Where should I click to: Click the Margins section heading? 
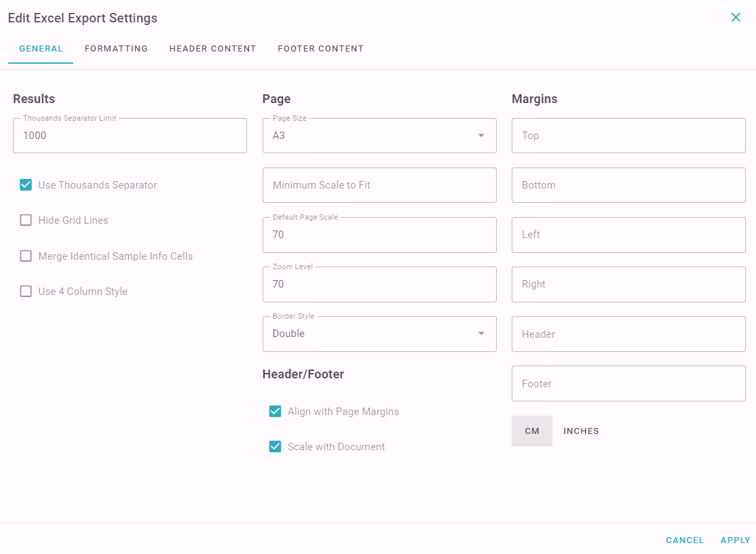coord(534,99)
